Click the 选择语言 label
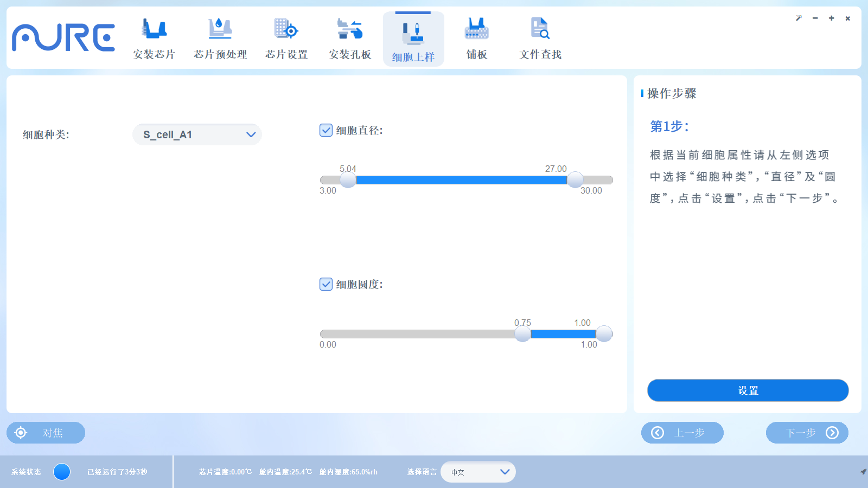Screen dimensions: 868x488 click(422, 472)
